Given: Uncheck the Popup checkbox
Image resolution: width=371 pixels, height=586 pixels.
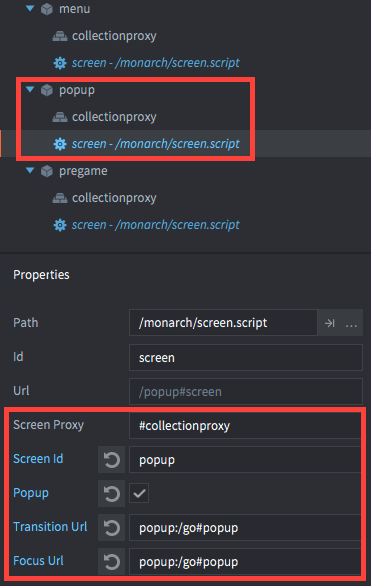Looking at the screenshot, I should pyautogui.click(x=139, y=493).
